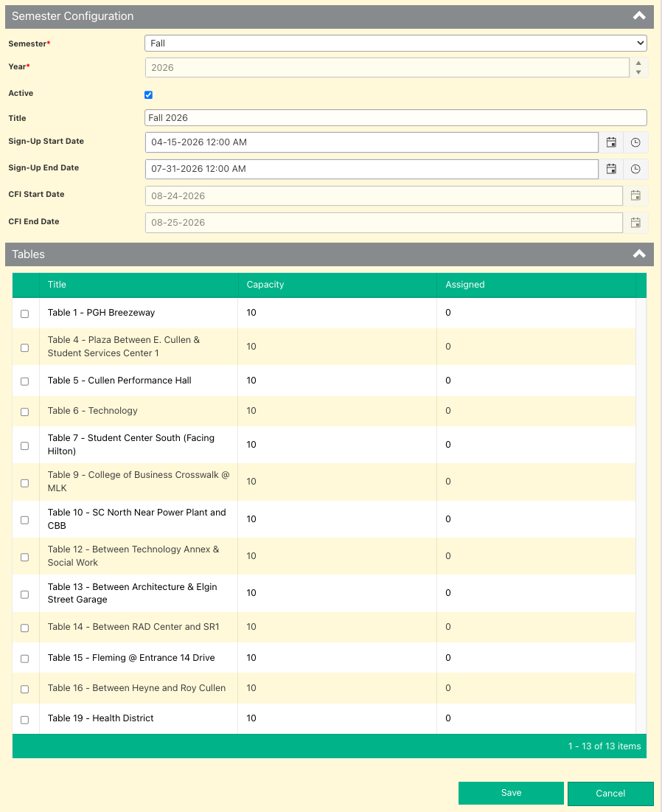Viewport: 662px width, 812px height.
Task: Tick the Table 19 - Health District checkbox
Action: tap(25, 719)
